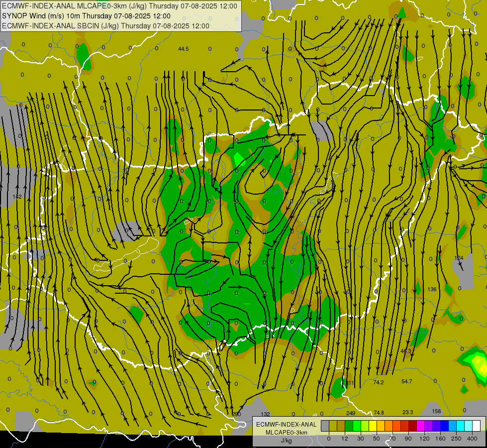The image size is (487, 448).
Task: Click the white legend swatch
Action: point(477,426)
